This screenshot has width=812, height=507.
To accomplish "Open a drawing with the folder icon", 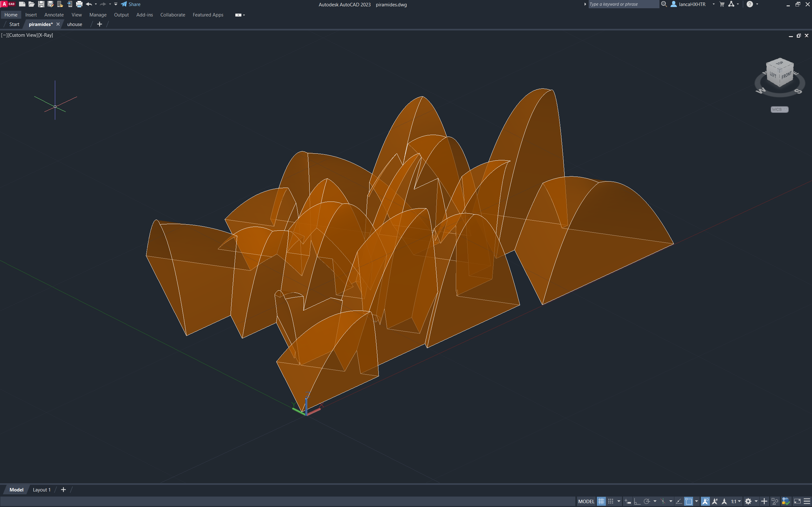I will 31,4.
